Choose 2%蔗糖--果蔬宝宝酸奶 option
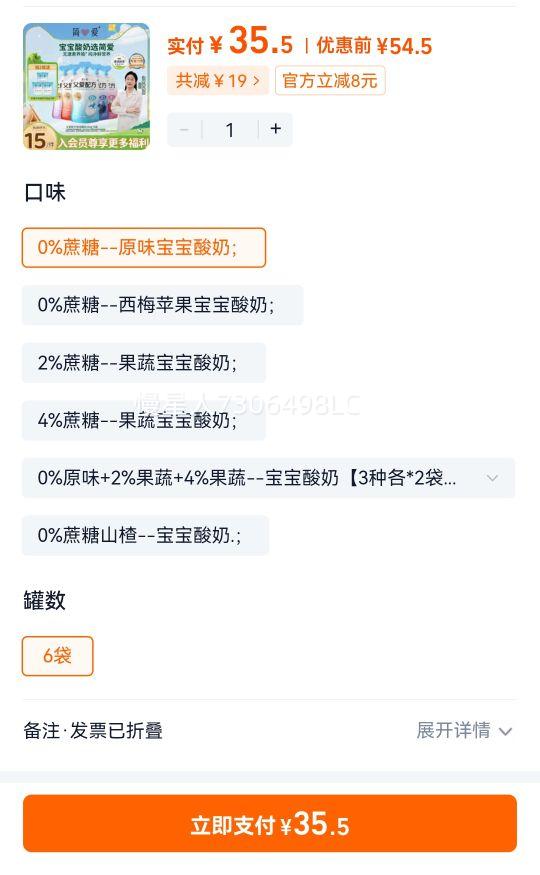540x875 pixels. tap(144, 363)
